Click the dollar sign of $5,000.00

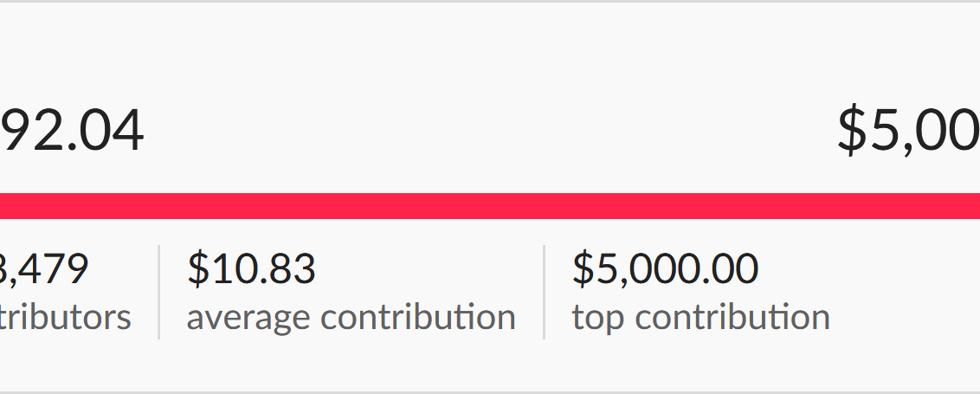pyautogui.click(x=583, y=268)
